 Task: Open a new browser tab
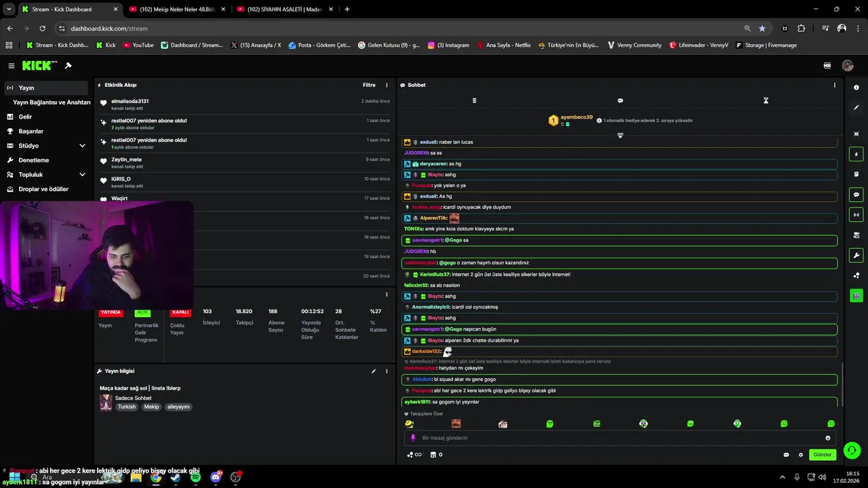coord(347,9)
